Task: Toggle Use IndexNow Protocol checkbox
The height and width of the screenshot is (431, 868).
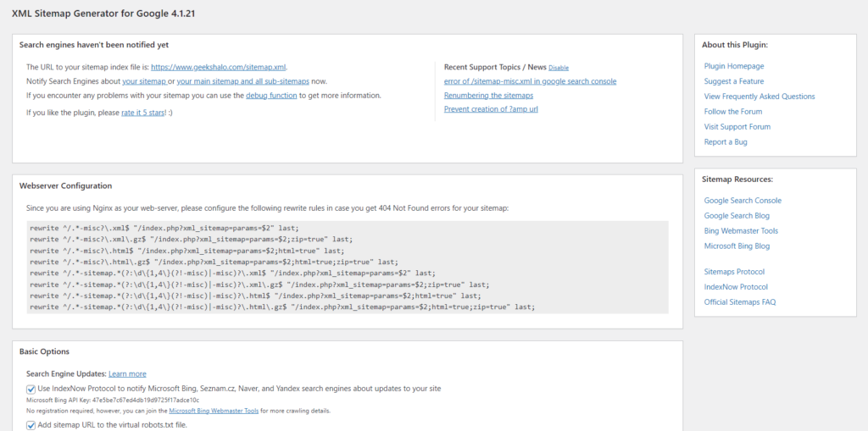Action: pos(31,389)
